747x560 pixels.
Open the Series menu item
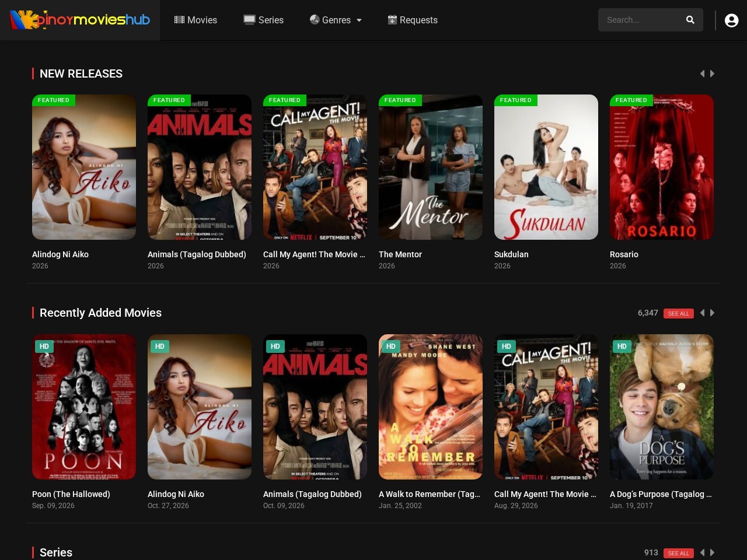[x=263, y=20]
